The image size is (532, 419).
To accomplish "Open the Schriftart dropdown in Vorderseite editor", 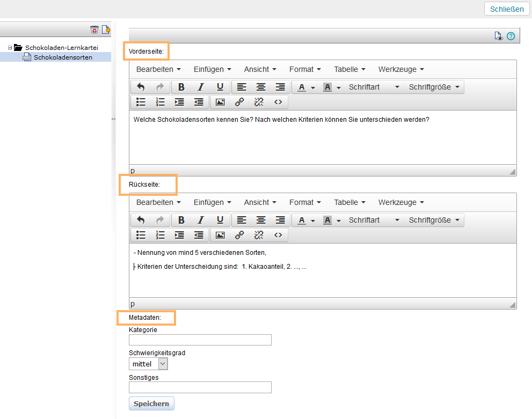I will coord(374,87).
